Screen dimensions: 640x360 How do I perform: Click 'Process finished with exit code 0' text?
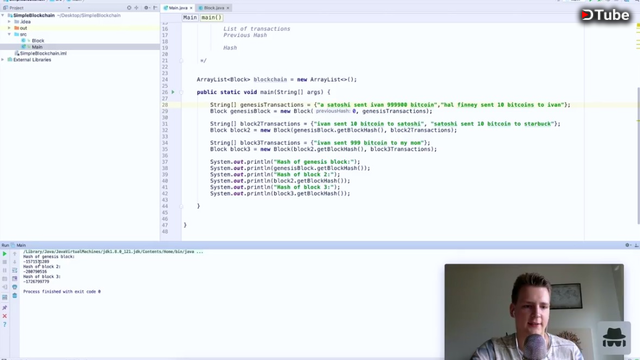[x=62, y=292]
